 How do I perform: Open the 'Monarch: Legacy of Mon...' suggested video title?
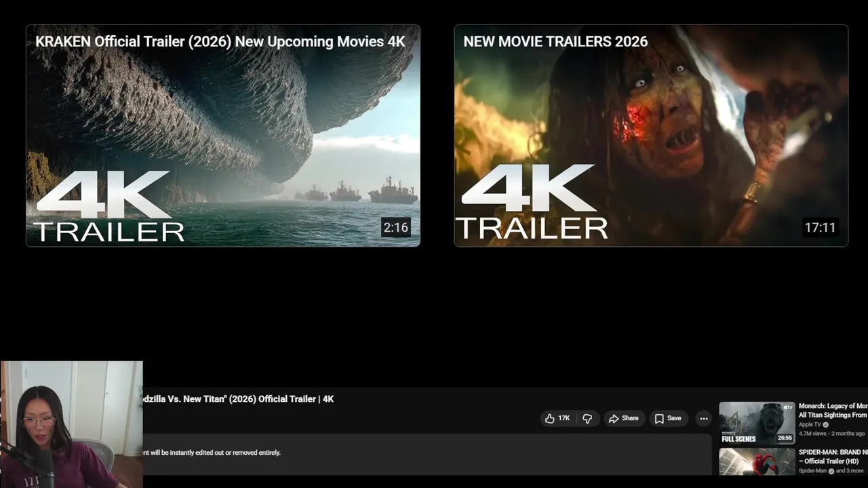coord(833,410)
